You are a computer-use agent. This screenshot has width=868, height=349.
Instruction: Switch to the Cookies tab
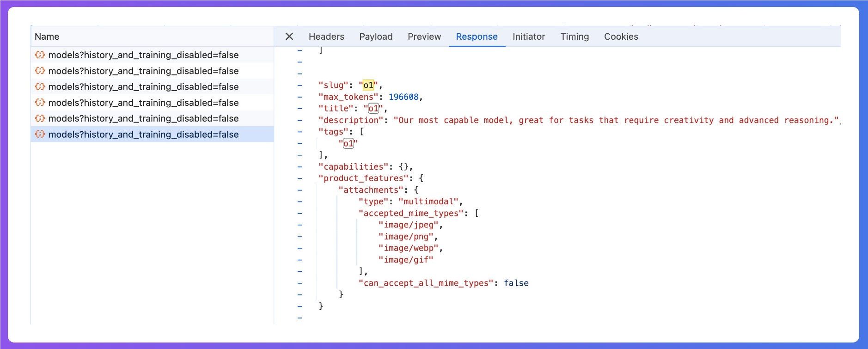pos(621,37)
